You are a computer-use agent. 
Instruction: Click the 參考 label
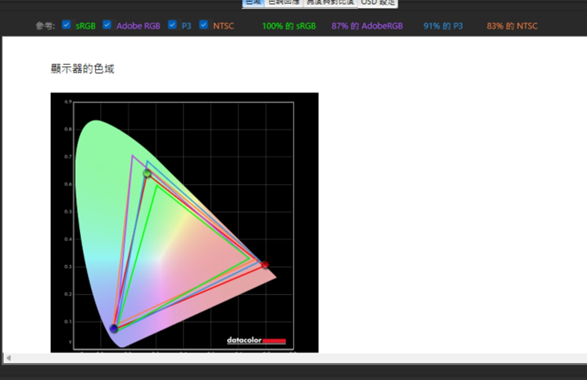45,26
